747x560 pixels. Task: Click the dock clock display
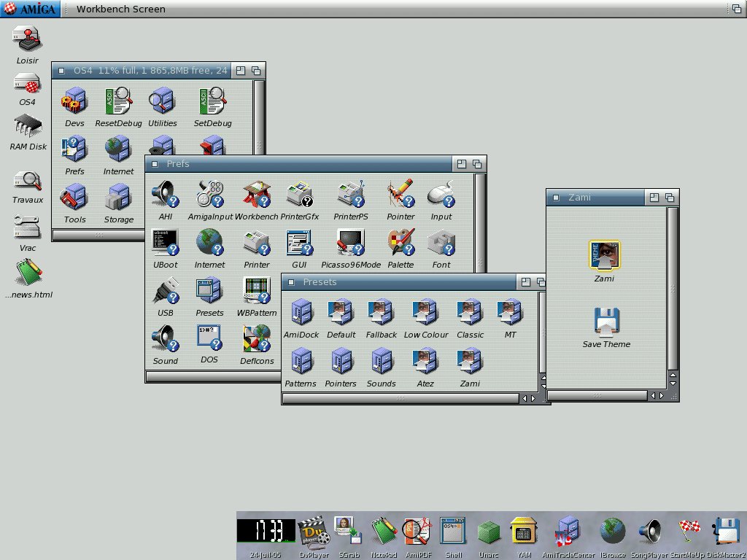pyautogui.click(x=266, y=530)
